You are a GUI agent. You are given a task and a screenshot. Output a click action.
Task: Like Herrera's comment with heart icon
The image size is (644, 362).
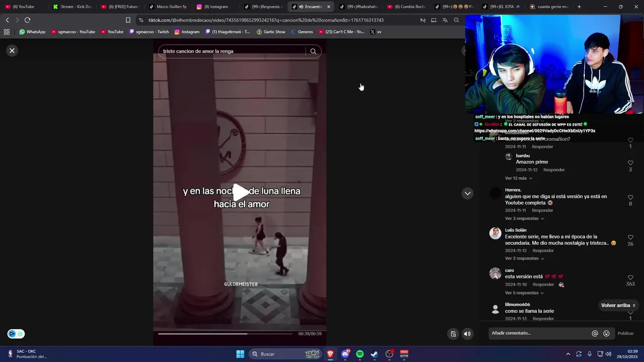click(630, 197)
